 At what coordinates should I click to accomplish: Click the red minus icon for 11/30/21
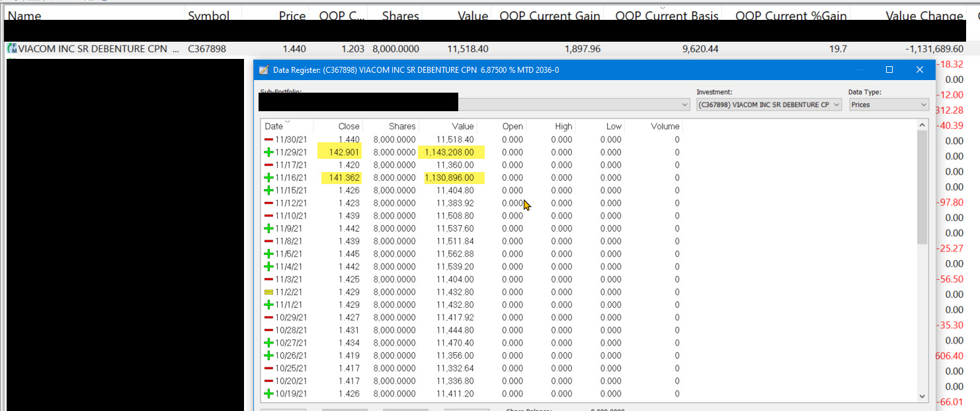point(268,140)
